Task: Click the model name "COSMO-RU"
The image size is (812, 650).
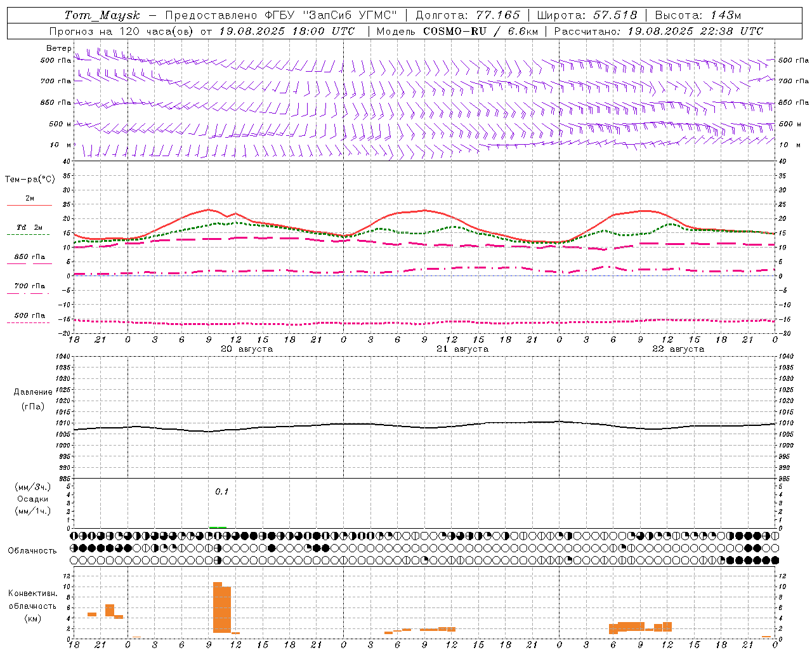Action: point(455,31)
